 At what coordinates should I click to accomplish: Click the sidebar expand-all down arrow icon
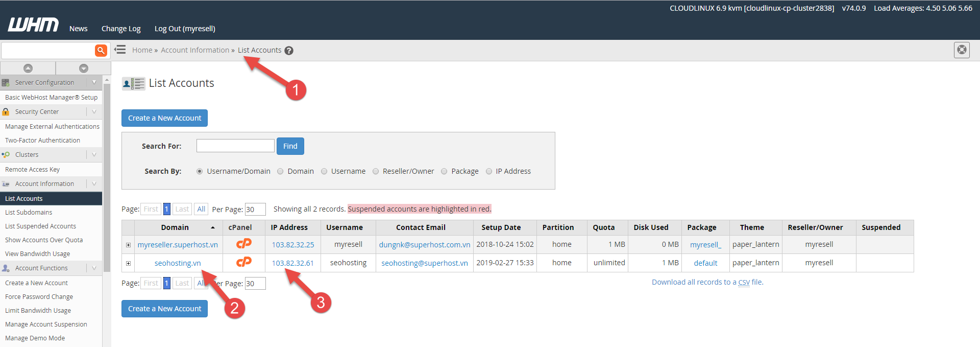84,68
